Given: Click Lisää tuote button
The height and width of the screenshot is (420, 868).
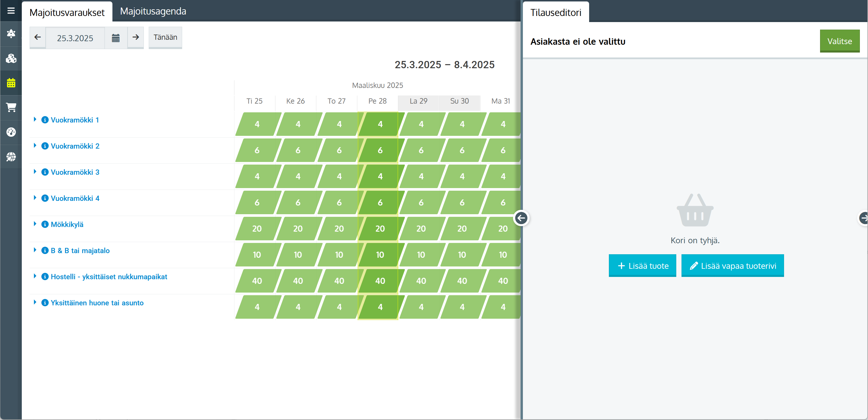Looking at the screenshot, I should coord(642,266).
